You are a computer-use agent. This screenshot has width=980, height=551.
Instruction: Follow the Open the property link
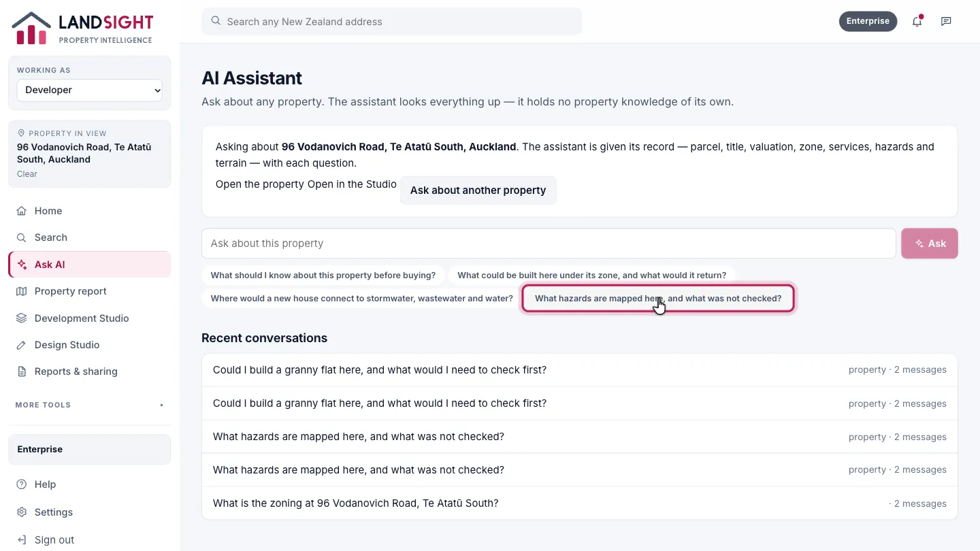[x=260, y=184]
